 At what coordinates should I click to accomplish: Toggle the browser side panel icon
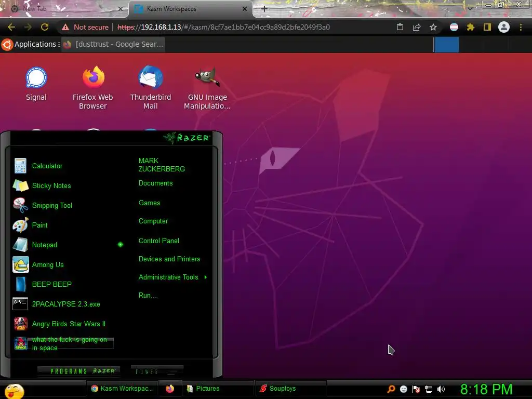click(x=487, y=27)
